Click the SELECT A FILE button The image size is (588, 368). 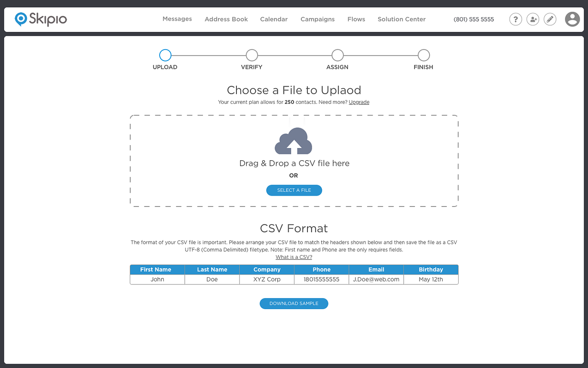294,190
